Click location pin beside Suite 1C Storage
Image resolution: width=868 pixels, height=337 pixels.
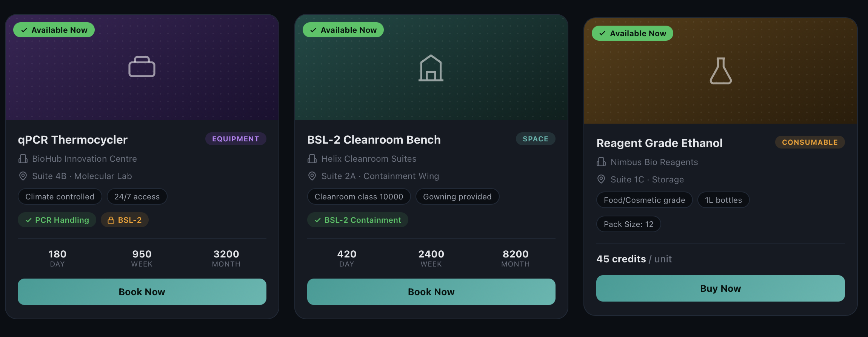(x=601, y=179)
